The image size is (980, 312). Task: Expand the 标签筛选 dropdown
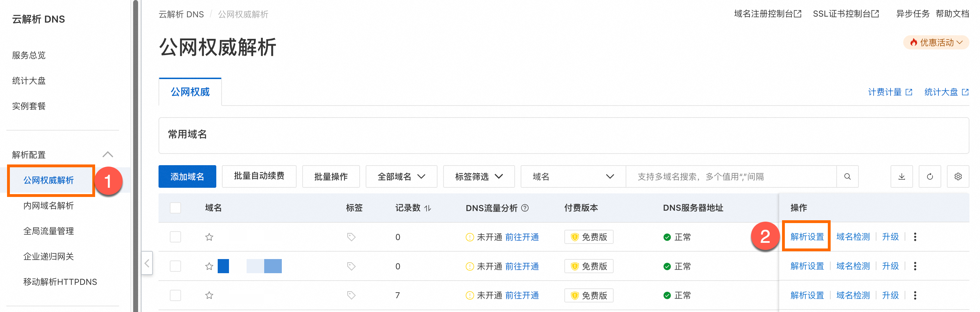coord(479,176)
